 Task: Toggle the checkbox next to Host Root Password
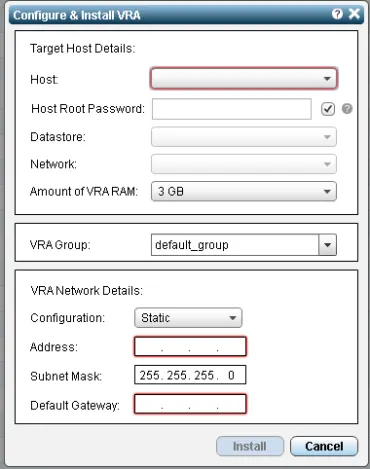[328, 109]
